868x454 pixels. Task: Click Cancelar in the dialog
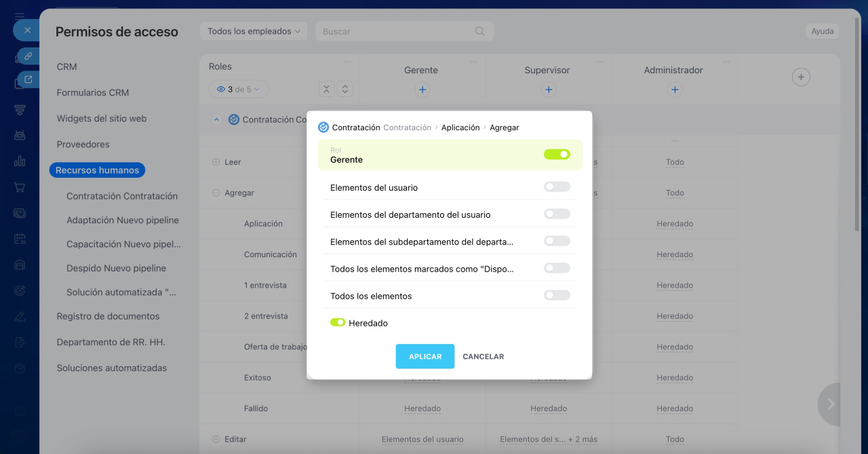pos(483,356)
